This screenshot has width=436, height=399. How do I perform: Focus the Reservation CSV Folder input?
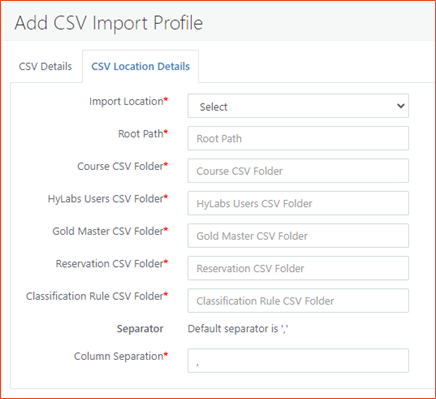coord(298,268)
